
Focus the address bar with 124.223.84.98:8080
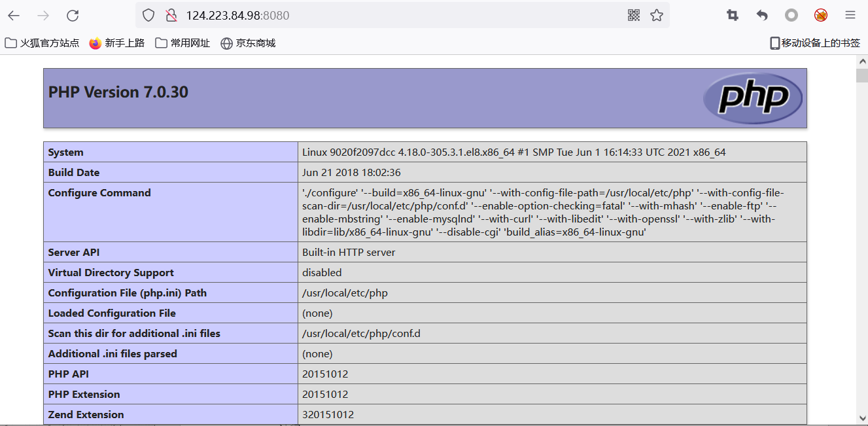(x=402, y=15)
